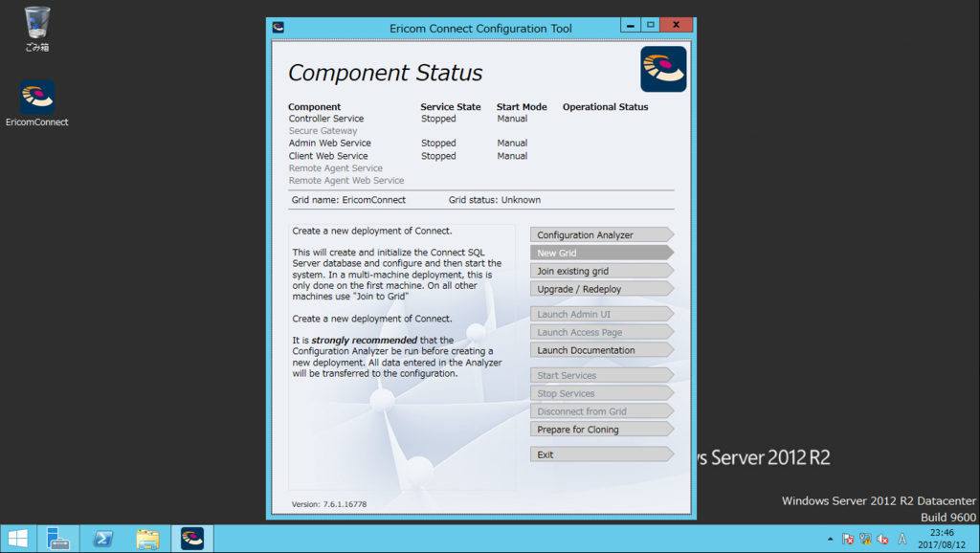Click the Start Services button
This screenshot has width=980, height=553.
602,376
